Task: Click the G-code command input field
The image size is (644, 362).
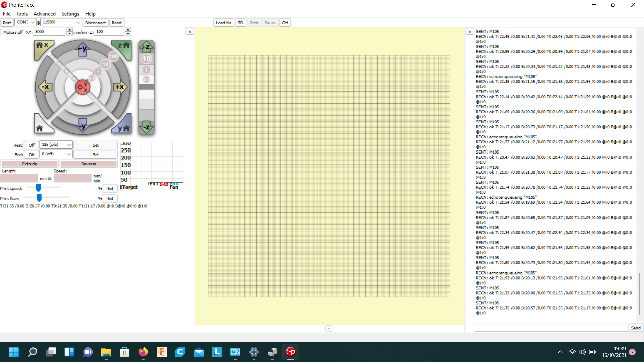Action: [551, 328]
